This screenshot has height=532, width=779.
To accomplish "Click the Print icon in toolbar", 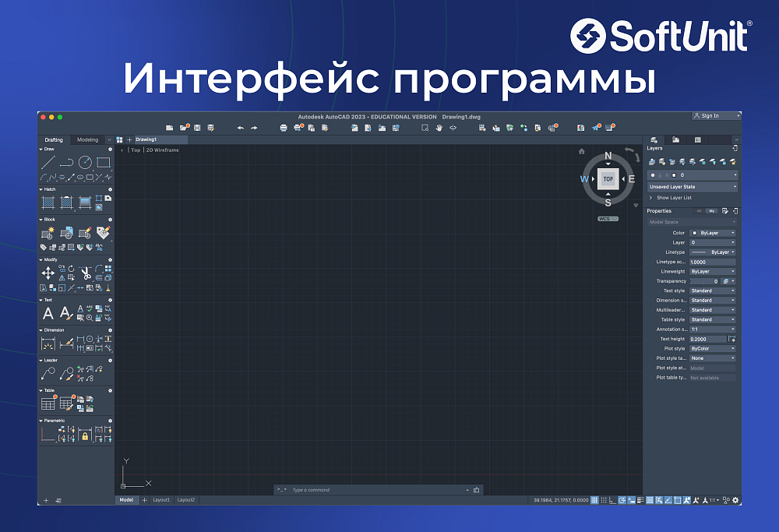I will (x=284, y=128).
